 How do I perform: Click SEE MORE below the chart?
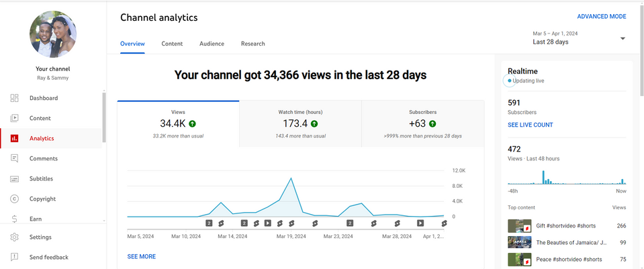(x=141, y=256)
